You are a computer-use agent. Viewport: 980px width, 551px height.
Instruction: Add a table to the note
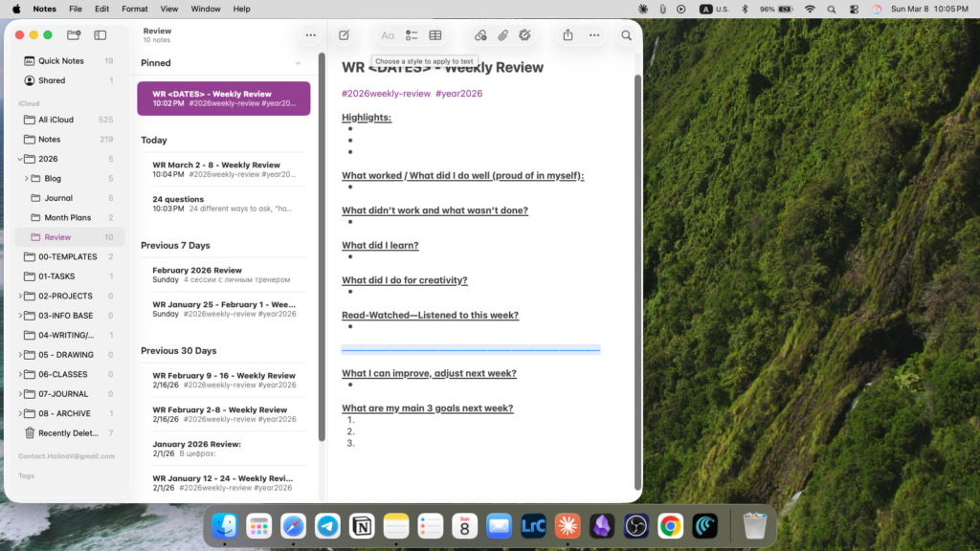pos(435,35)
